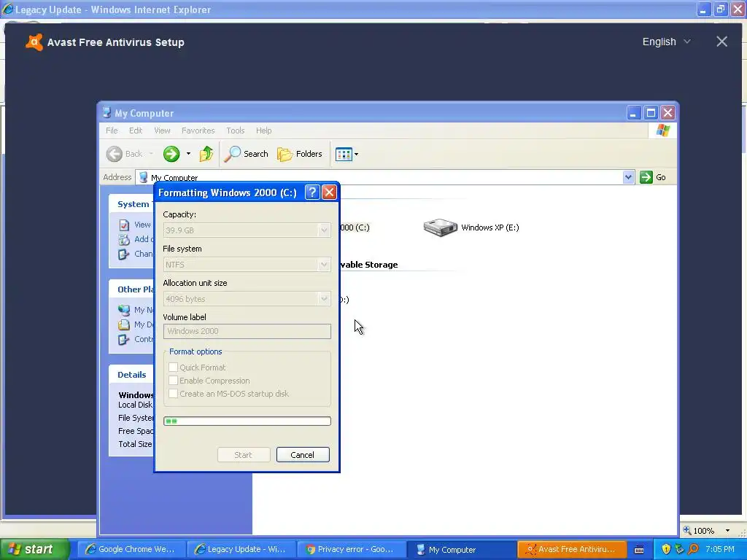Viewport: 747px width, 560px height.
Task: Open the Tools menu
Action: pyautogui.click(x=236, y=131)
